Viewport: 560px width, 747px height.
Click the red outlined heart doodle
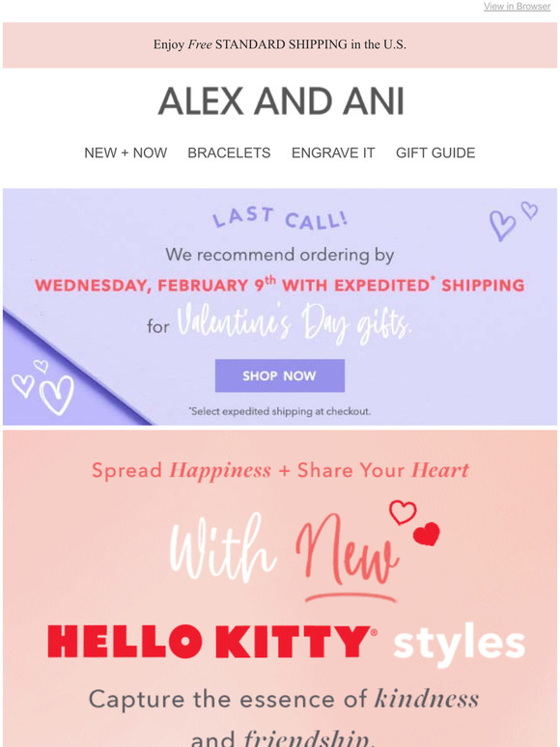click(x=403, y=512)
